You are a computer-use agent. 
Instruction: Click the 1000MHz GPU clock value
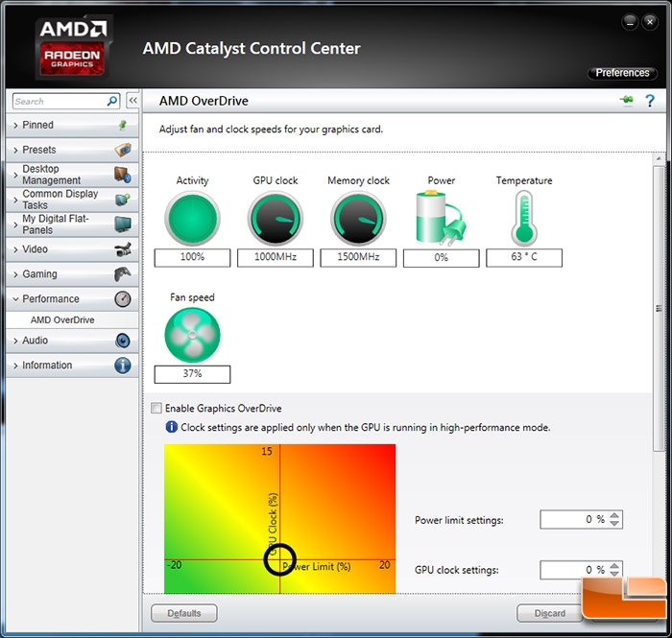276,257
